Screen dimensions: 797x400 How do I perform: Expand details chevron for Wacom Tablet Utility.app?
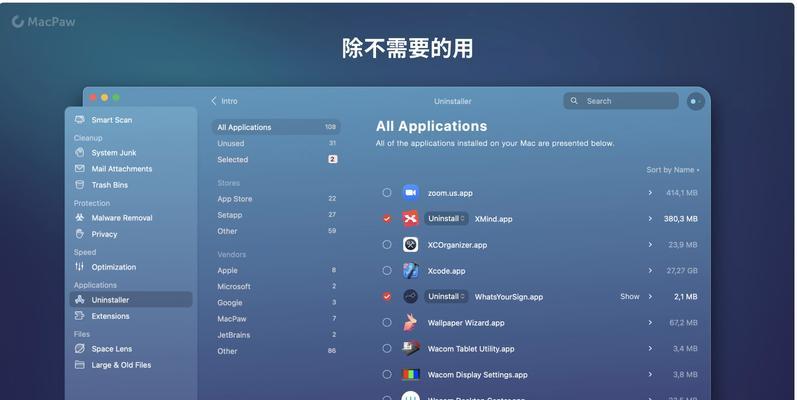pos(650,348)
